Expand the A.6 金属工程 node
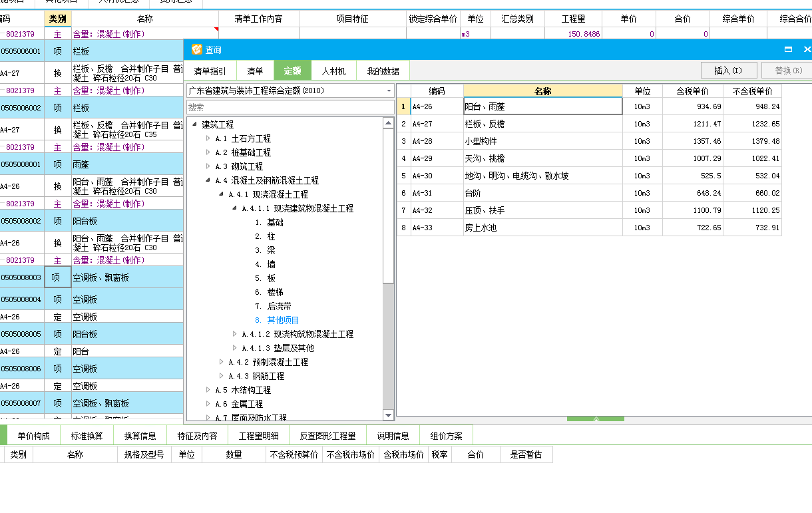This screenshot has height=513, width=812. click(x=208, y=404)
